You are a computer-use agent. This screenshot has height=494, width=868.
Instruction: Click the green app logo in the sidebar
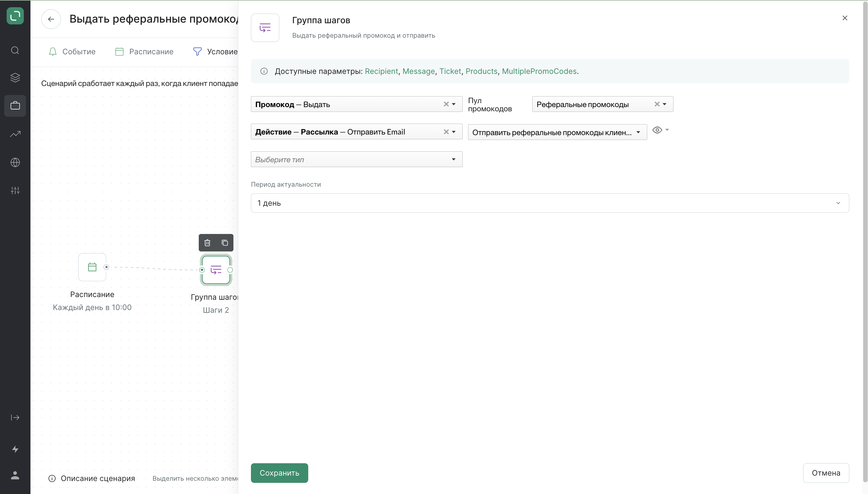[15, 16]
